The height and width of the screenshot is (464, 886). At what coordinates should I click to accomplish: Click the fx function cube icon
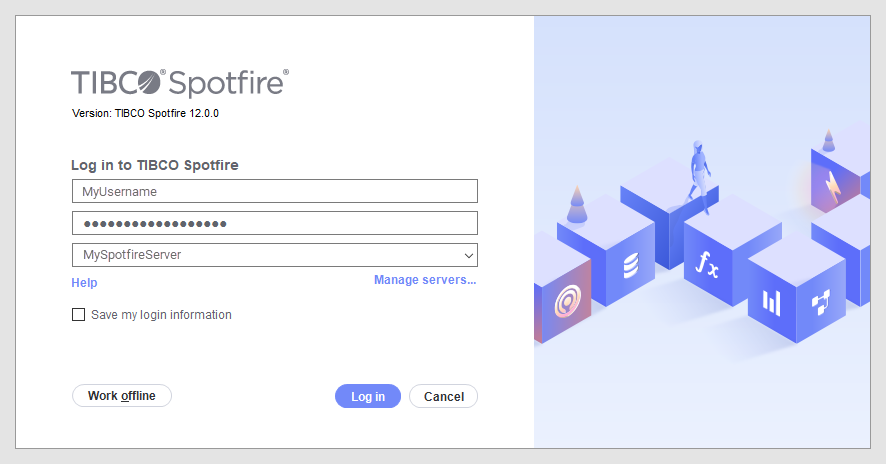coord(707,264)
